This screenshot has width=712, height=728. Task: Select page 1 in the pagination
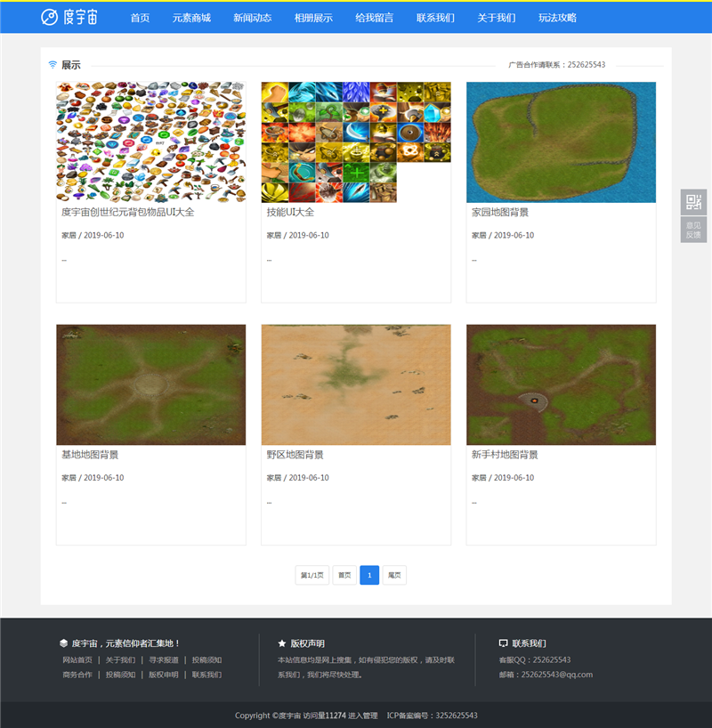point(369,575)
